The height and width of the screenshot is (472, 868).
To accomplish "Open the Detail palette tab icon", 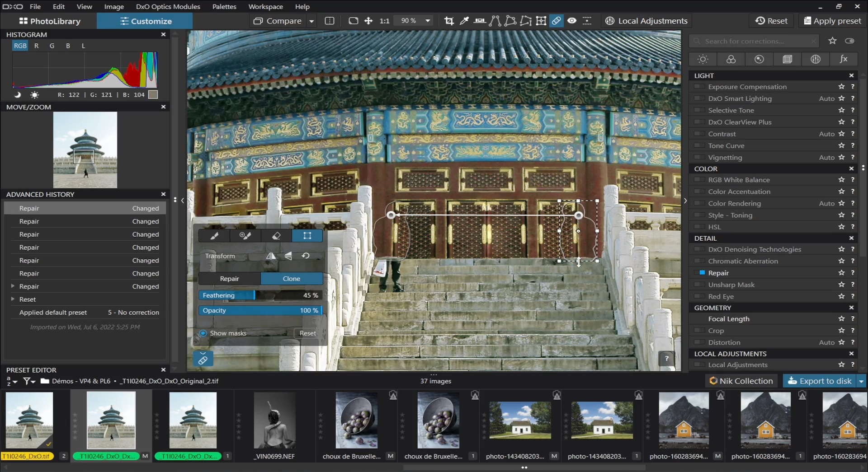I will pyautogui.click(x=759, y=59).
